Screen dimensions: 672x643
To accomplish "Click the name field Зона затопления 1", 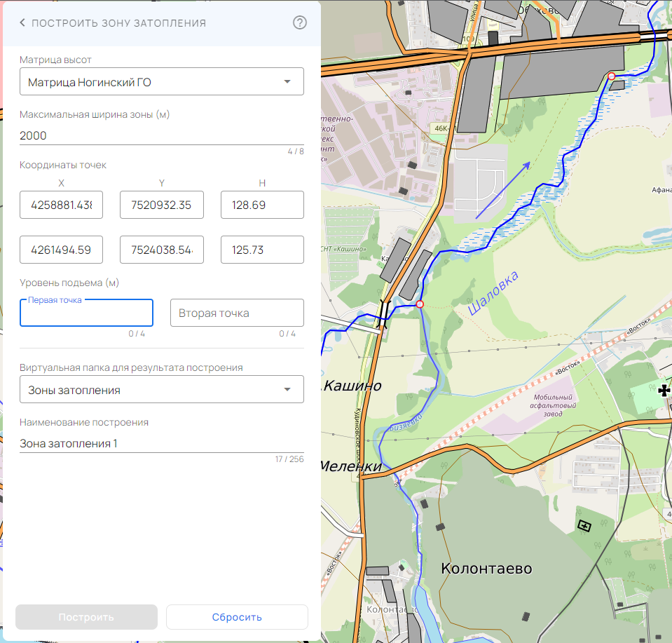I will pyautogui.click(x=161, y=442).
